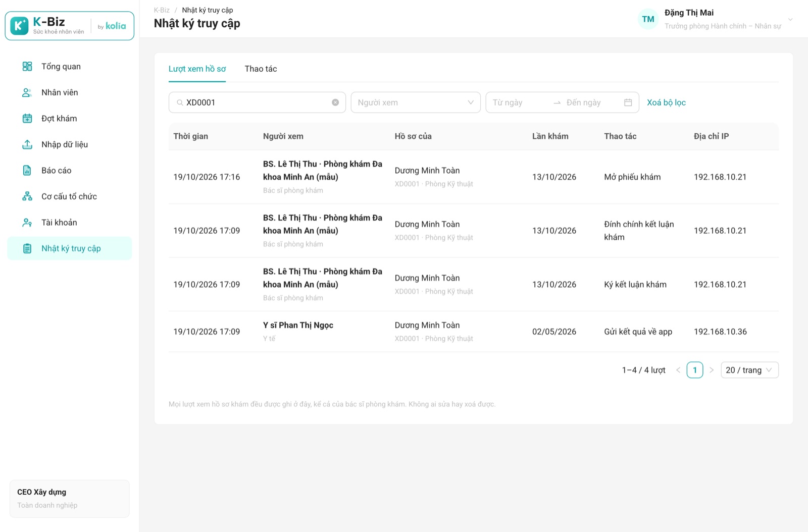Go to previous page arrow
The width and height of the screenshot is (808, 532).
pos(678,370)
